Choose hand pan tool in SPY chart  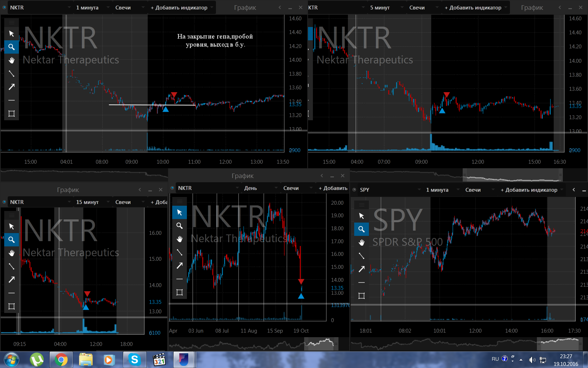tap(362, 243)
